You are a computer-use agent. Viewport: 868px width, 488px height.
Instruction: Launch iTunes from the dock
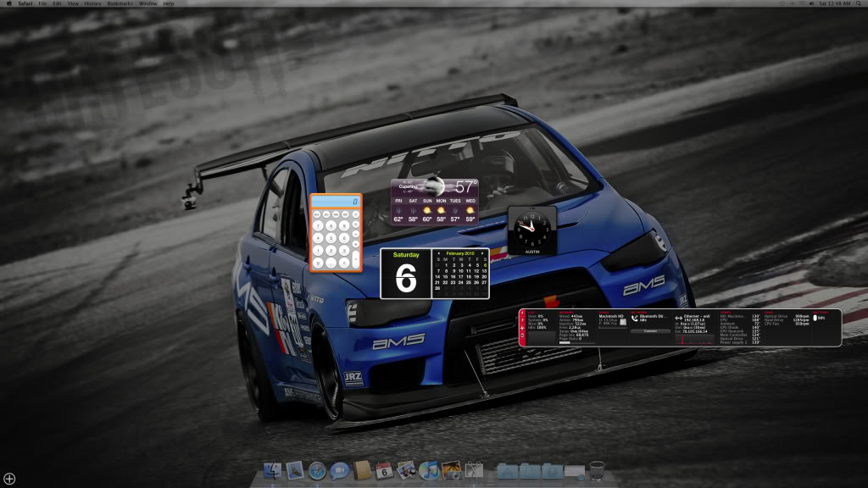coord(429,469)
